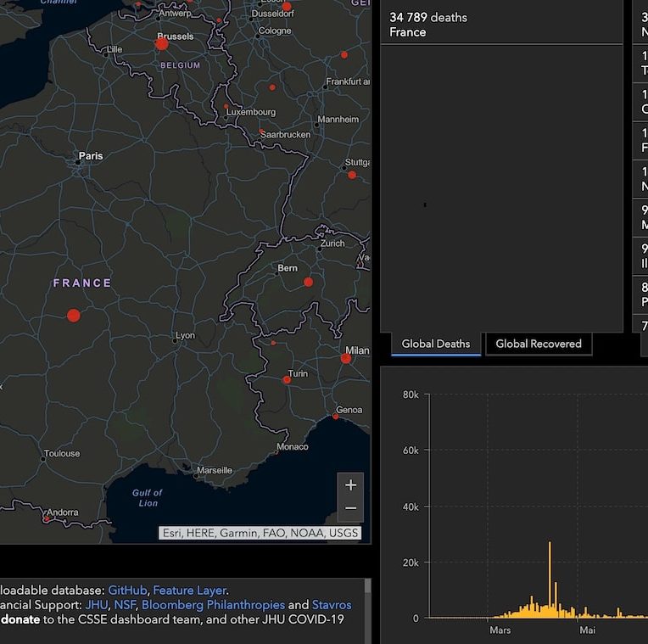Open the Bloomberg Philanthropies link
This screenshot has width=648, height=644.
[213, 605]
